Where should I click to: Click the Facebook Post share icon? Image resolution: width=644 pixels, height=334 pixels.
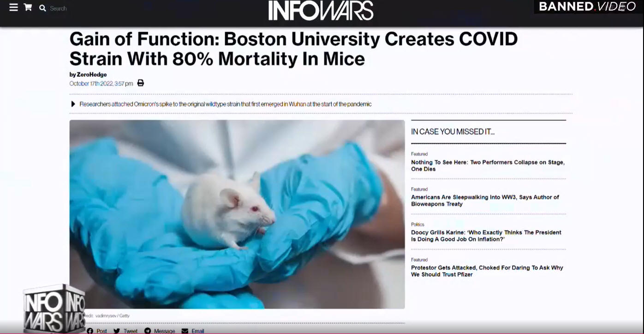90,331
